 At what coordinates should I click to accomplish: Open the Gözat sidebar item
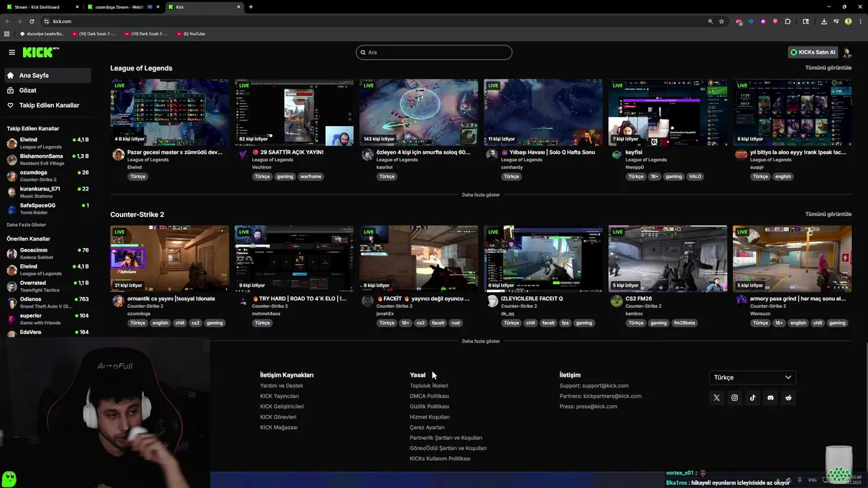coord(46,90)
